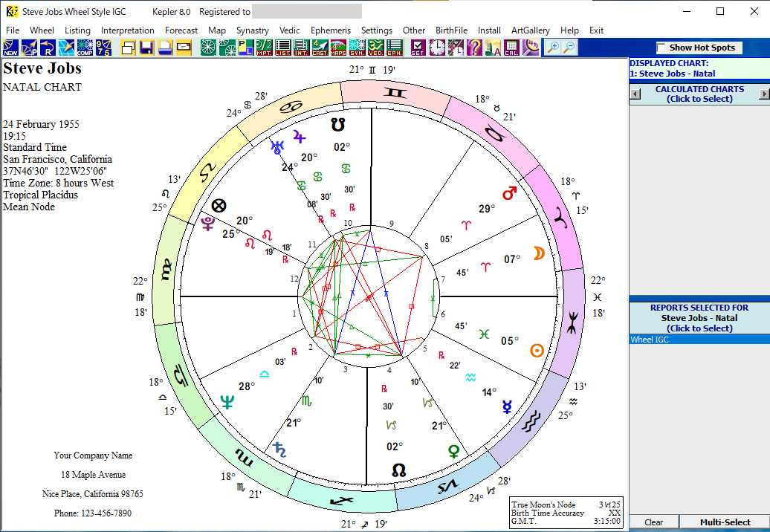
Task: Open the Other menu
Action: click(414, 30)
